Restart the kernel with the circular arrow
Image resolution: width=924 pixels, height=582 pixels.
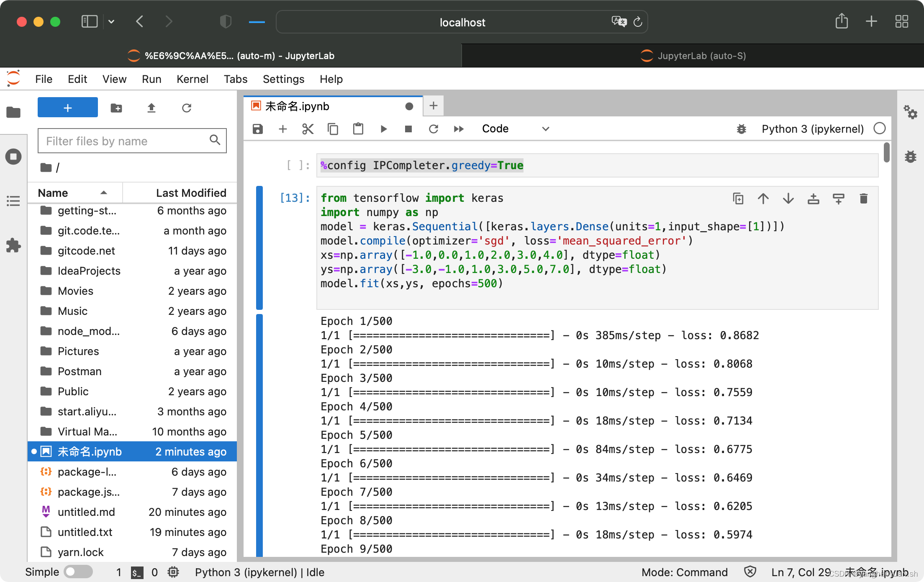coord(434,129)
